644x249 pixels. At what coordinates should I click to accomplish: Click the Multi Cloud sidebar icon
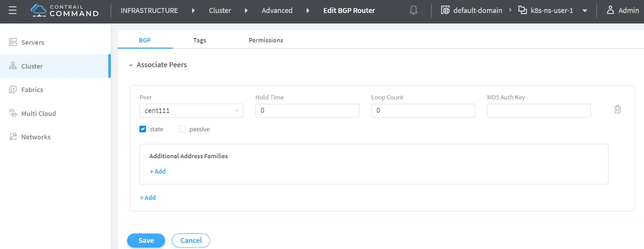[13, 113]
